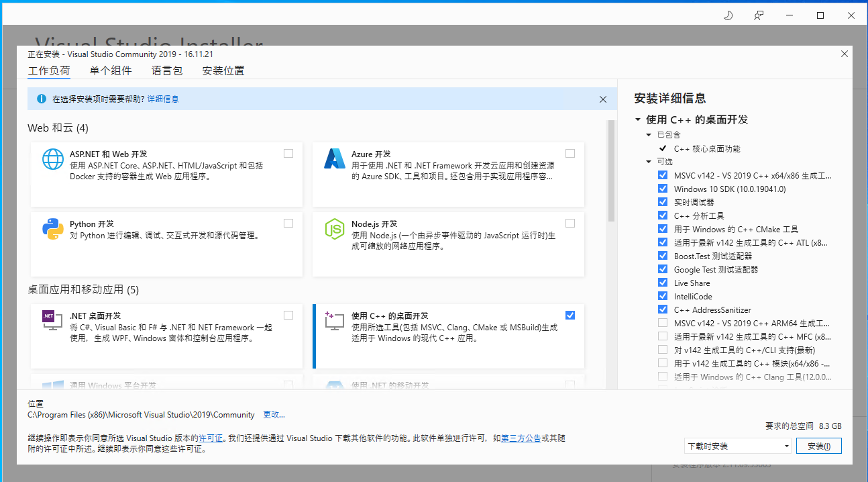Click the ASP.NET globe icon
Image resolution: width=868 pixels, height=482 pixels.
tap(53, 159)
